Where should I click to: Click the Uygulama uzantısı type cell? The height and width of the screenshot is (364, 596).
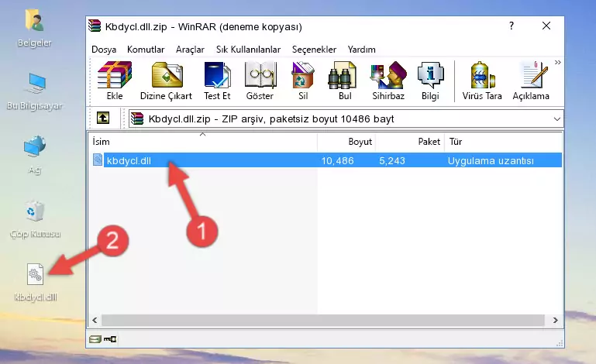click(x=491, y=161)
